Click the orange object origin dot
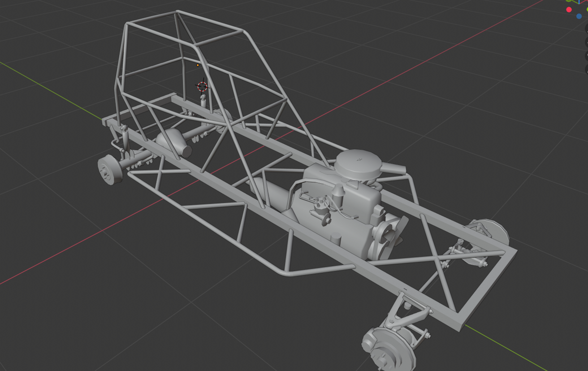The height and width of the screenshot is (371, 588). 198,65
